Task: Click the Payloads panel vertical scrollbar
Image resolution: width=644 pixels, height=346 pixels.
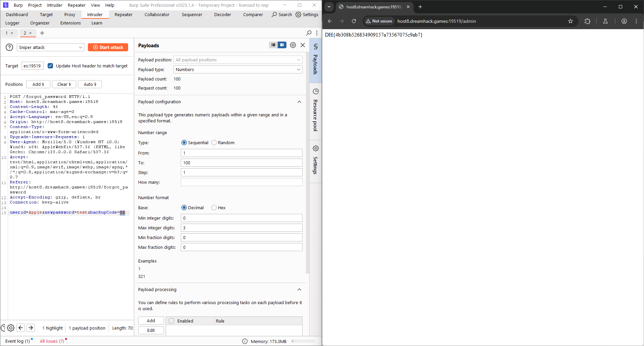Action: (308, 163)
